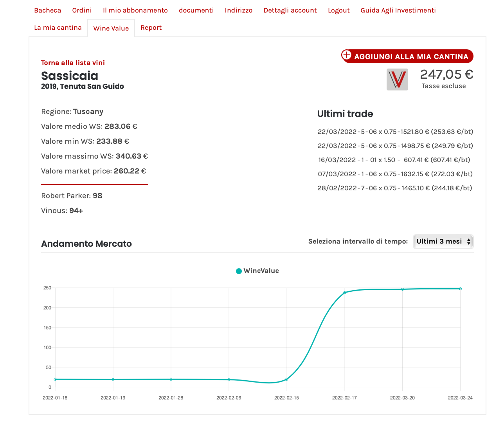
Task: Toggle the WineValue legend marker
Action: [x=239, y=271]
